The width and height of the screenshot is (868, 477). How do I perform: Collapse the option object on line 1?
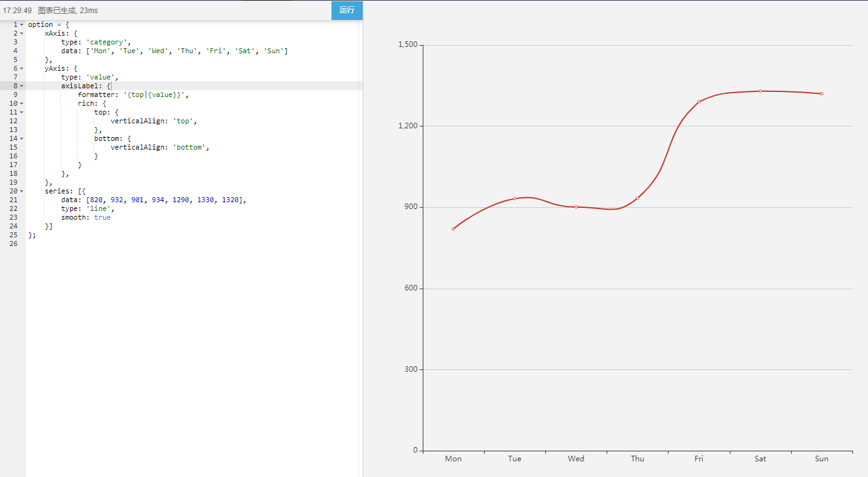coord(22,24)
